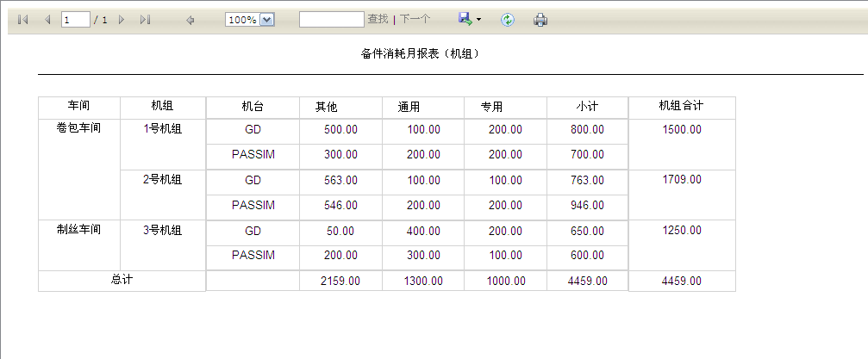Click the 小计 column header
Image resolution: width=868 pixels, height=359 pixels.
[587, 106]
